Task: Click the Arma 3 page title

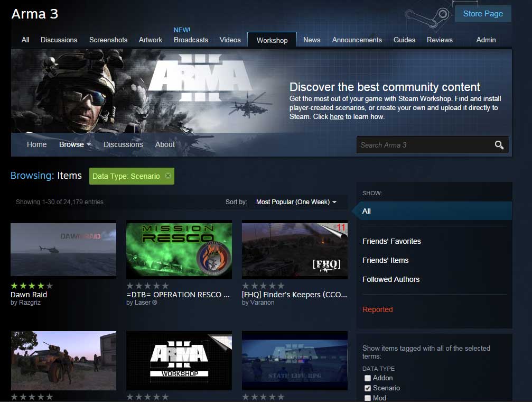Action: coord(35,14)
